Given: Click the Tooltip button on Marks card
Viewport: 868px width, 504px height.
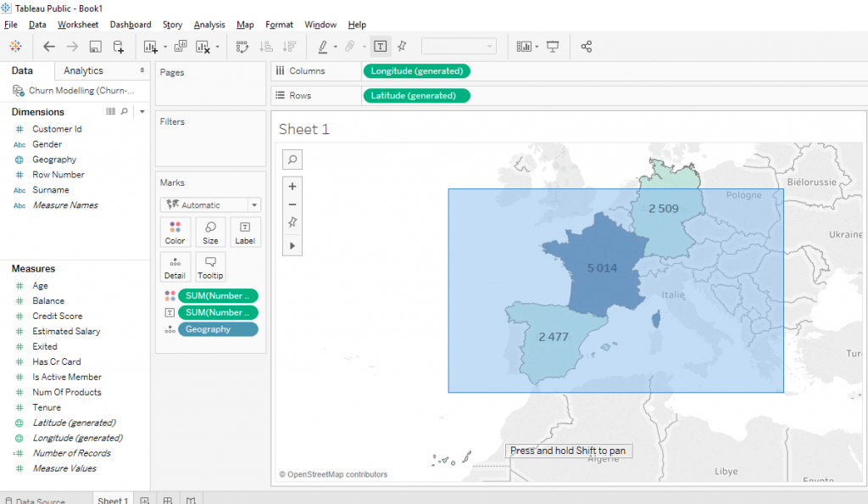Looking at the screenshot, I should point(210,266).
